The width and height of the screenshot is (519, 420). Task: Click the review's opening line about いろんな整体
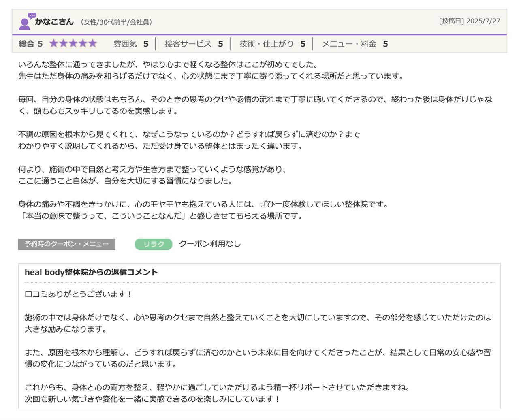click(169, 64)
